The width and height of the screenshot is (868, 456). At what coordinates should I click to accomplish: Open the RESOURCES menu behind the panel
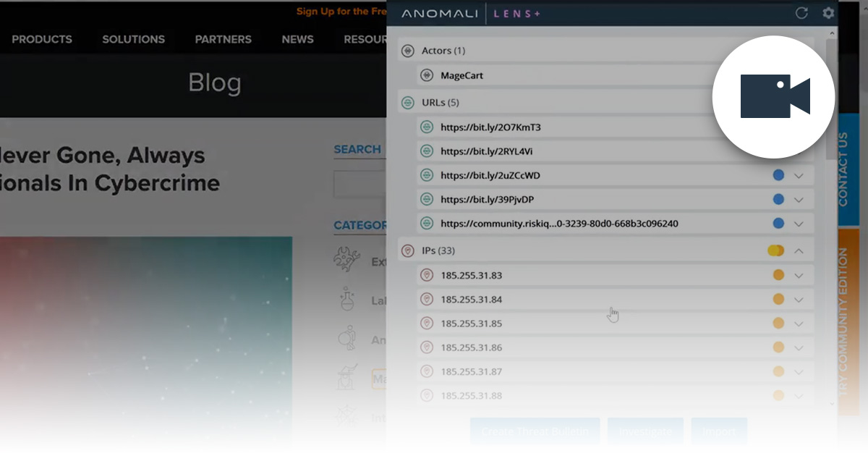[x=365, y=39]
